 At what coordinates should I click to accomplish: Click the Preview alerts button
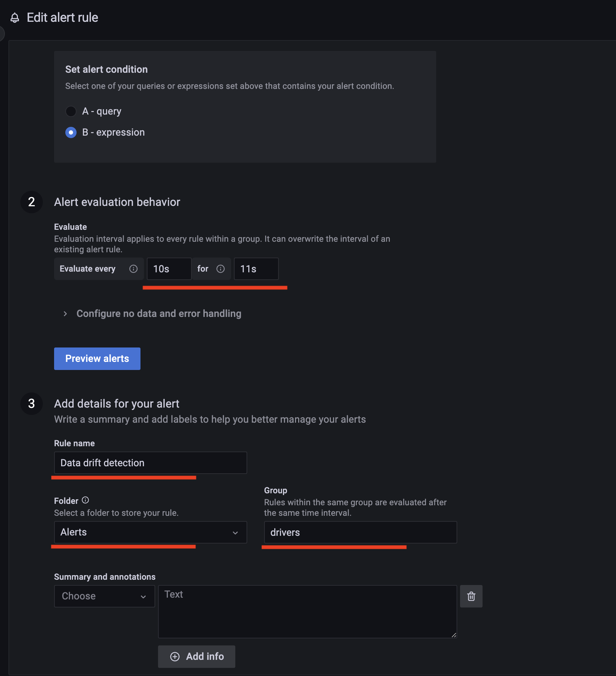97,359
